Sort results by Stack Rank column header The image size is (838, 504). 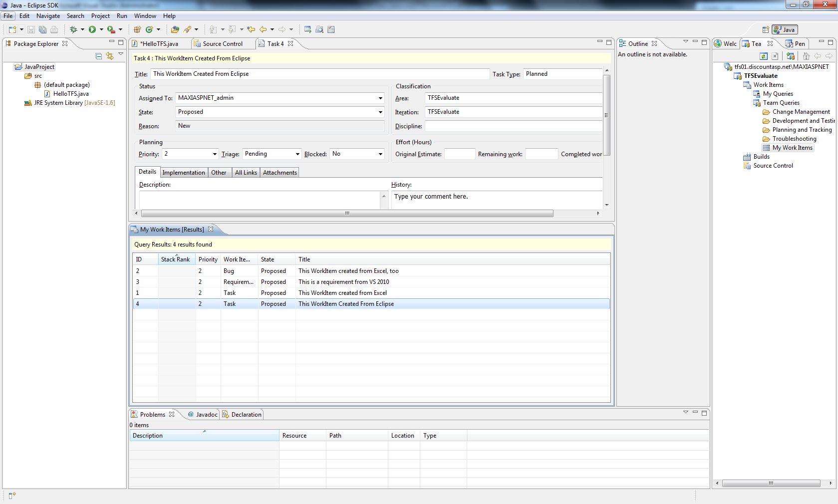point(176,259)
